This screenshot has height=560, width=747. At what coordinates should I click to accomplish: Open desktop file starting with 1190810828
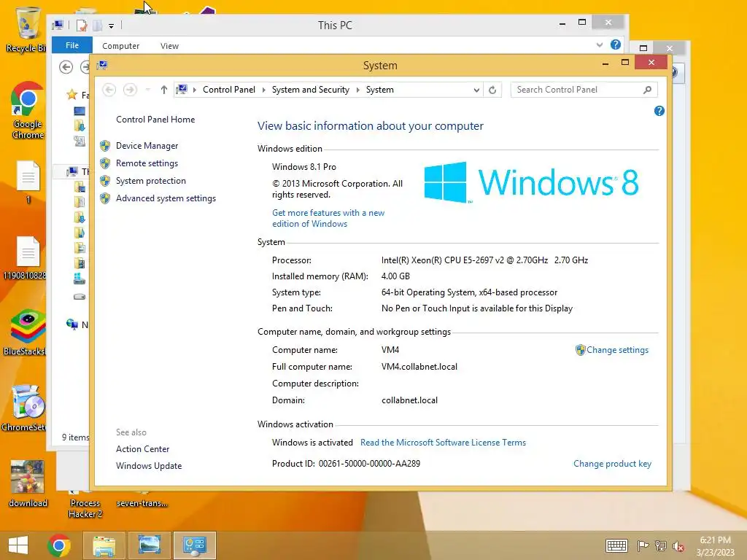[26, 257]
